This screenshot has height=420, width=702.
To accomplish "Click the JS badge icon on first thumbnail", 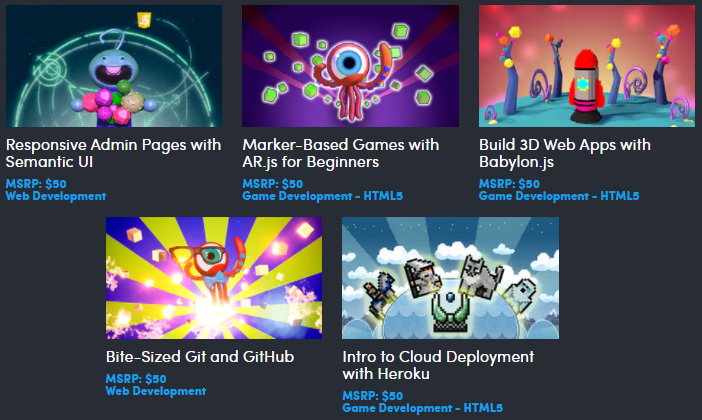I will tap(144, 20).
